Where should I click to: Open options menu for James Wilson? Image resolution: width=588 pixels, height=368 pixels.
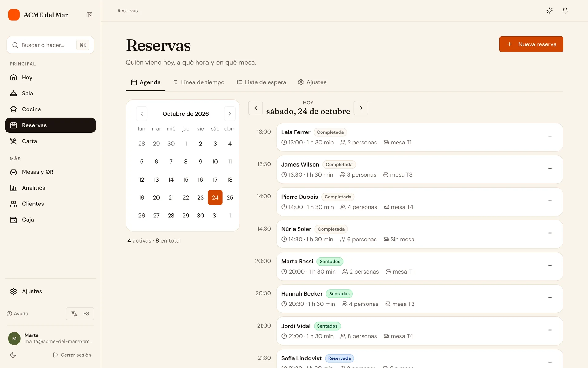tap(550, 168)
